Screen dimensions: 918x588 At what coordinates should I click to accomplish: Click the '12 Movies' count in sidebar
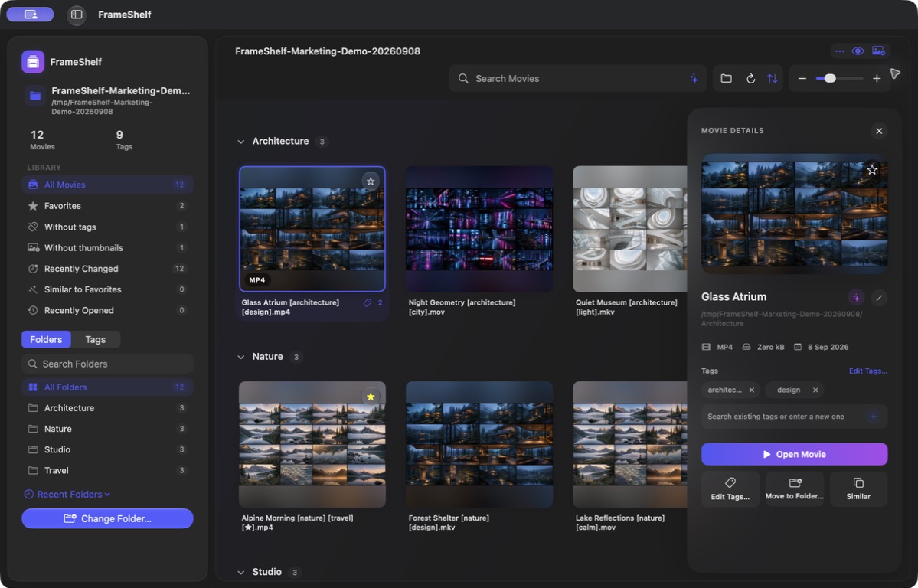(42, 140)
